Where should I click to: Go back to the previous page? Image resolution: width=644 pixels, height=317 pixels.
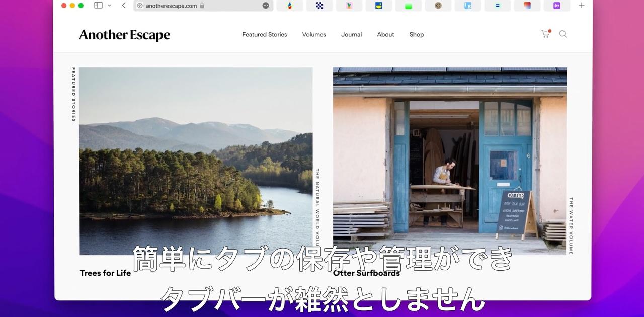point(124,6)
